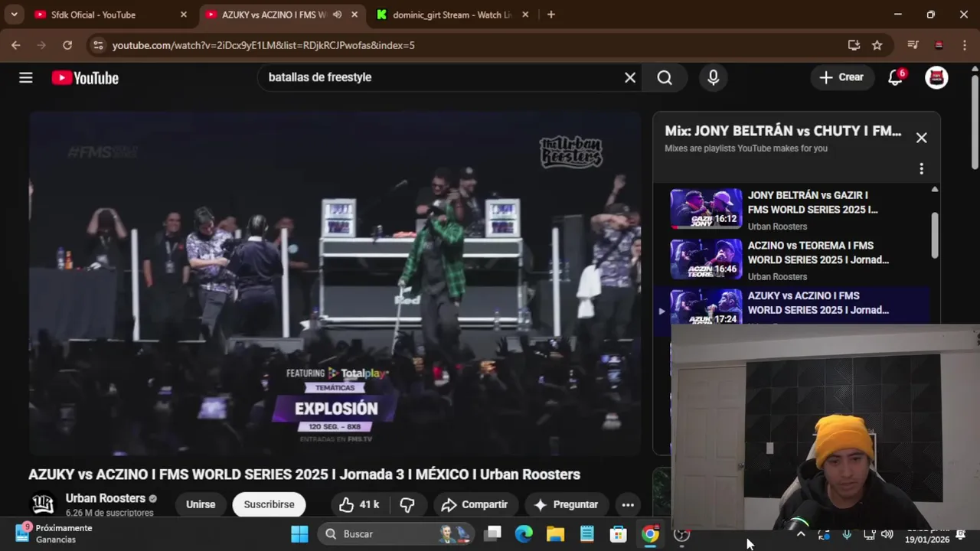Viewport: 980px width, 551px height.
Task: Reload the current page
Action: click(x=67, y=45)
